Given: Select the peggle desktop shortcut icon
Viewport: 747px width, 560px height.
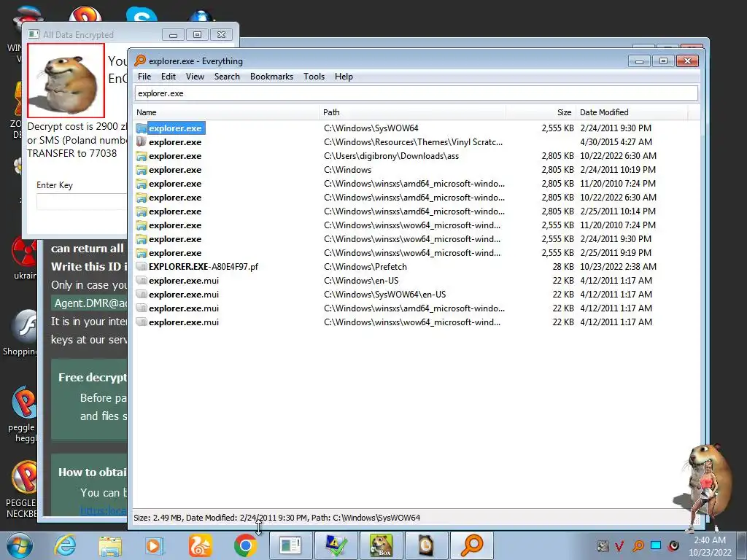Looking at the screenshot, I should pos(23,402).
